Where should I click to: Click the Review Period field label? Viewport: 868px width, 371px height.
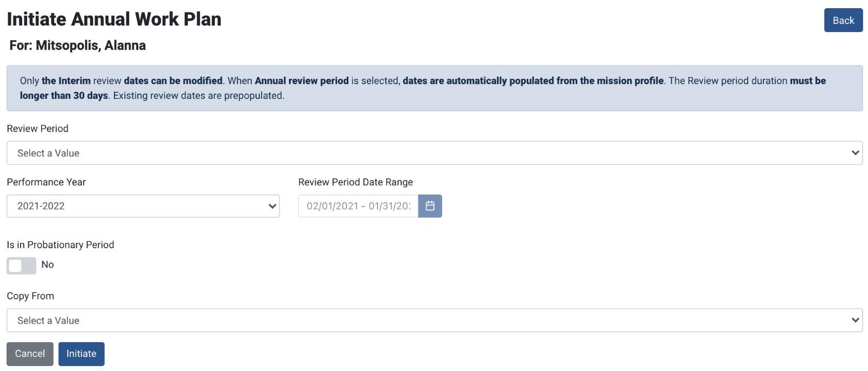pyautogui.click(x=37, y=129)
